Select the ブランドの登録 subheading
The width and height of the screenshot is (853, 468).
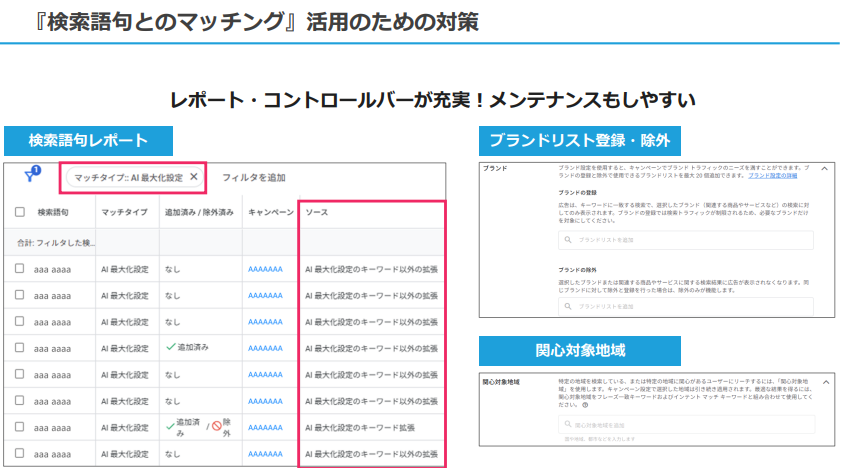[x=577, y=193]
